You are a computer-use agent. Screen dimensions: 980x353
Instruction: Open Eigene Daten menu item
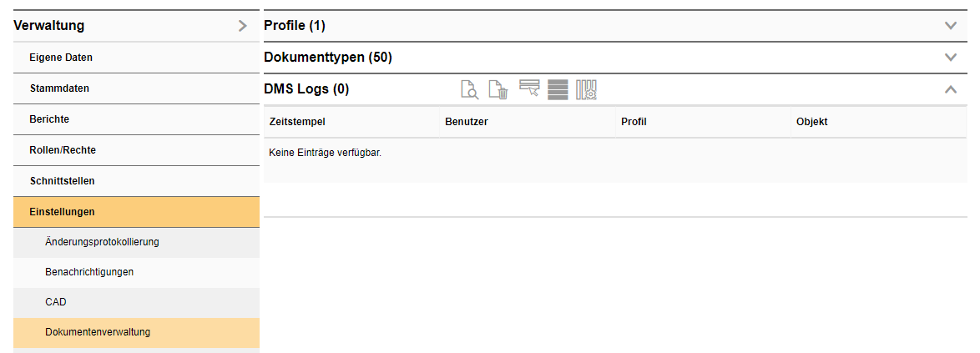pos(136,58)
